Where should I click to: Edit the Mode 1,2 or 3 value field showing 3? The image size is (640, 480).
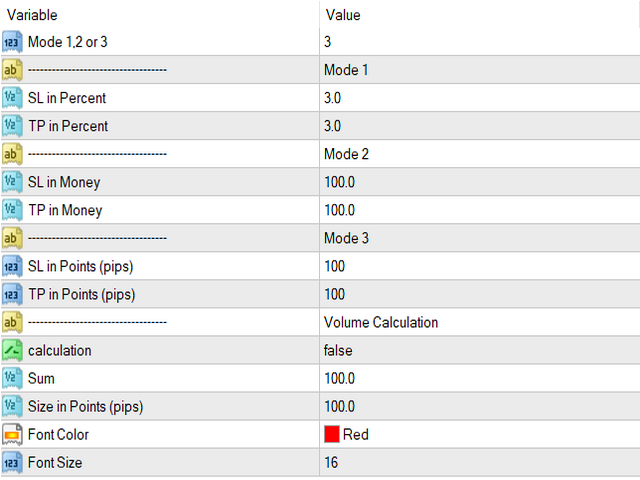[480, 42]
